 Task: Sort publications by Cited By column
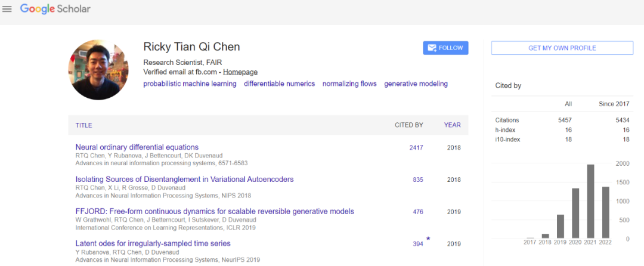[408, 125]
